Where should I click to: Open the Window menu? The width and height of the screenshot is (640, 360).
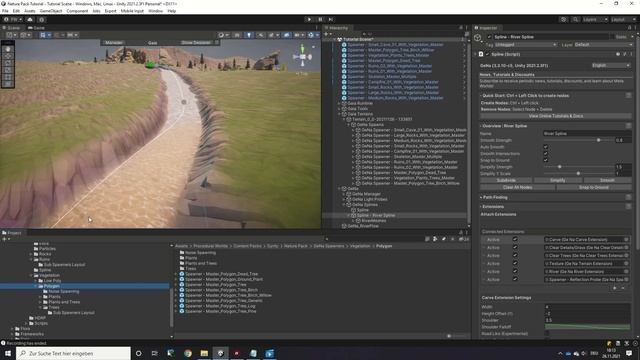tap(155, 11)
